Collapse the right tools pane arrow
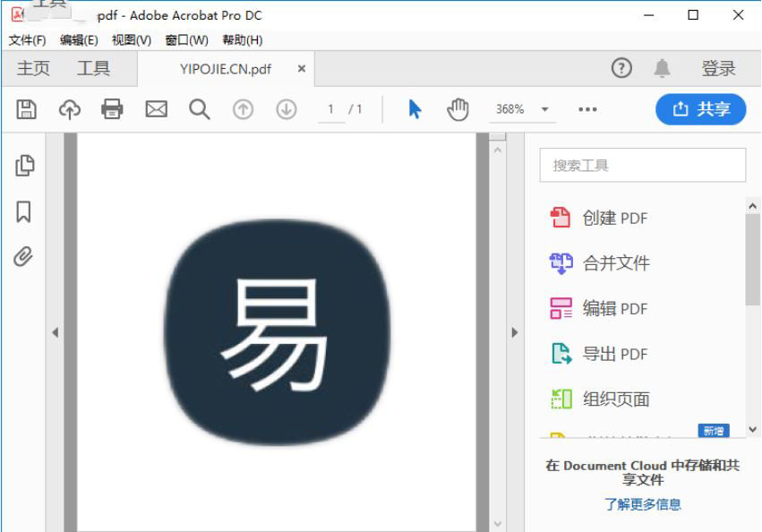 pos(514,332)
